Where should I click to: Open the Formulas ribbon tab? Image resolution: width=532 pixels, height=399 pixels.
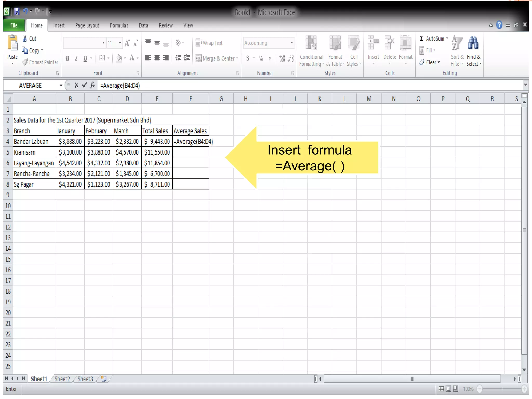(x=119, y=25)
